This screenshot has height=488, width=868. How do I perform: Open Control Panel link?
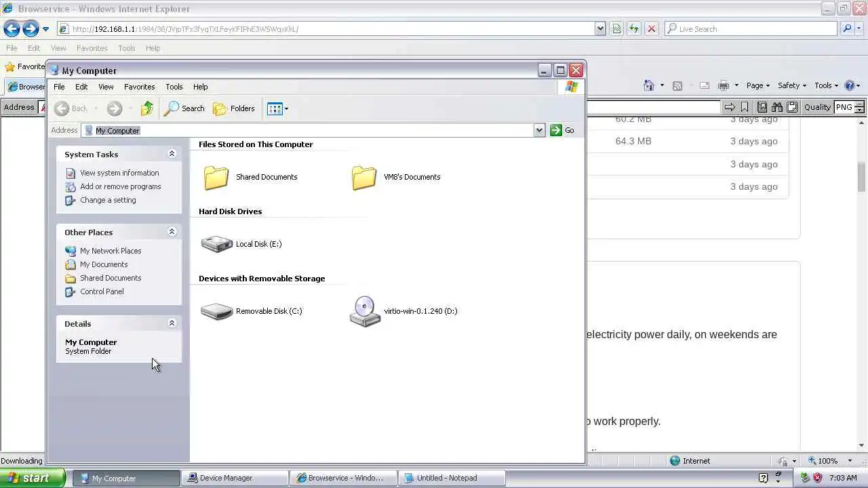[102, 291]
